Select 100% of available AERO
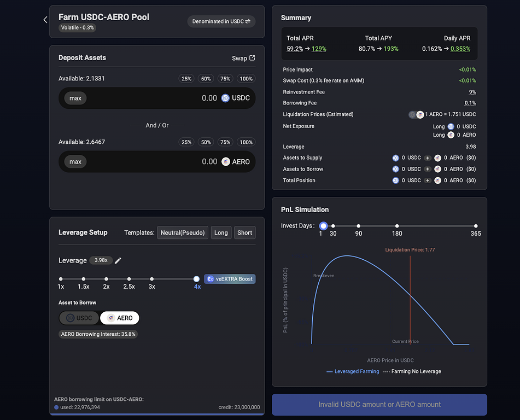The image size is (520, 420). 246,142
